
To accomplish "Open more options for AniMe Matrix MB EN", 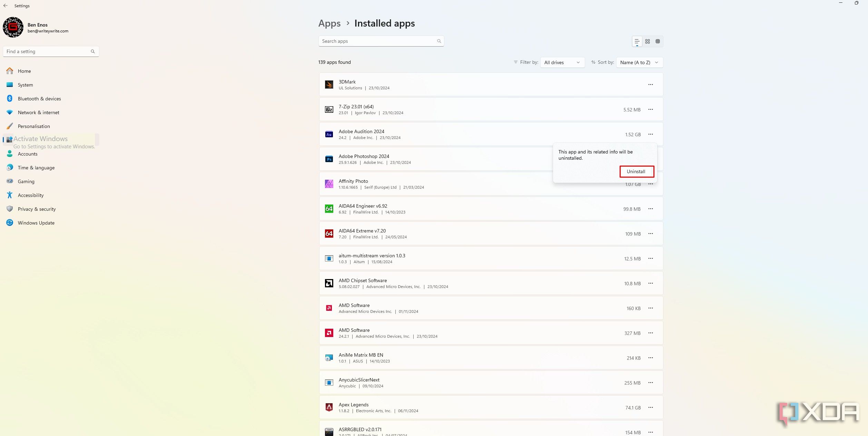I will 650,358.
